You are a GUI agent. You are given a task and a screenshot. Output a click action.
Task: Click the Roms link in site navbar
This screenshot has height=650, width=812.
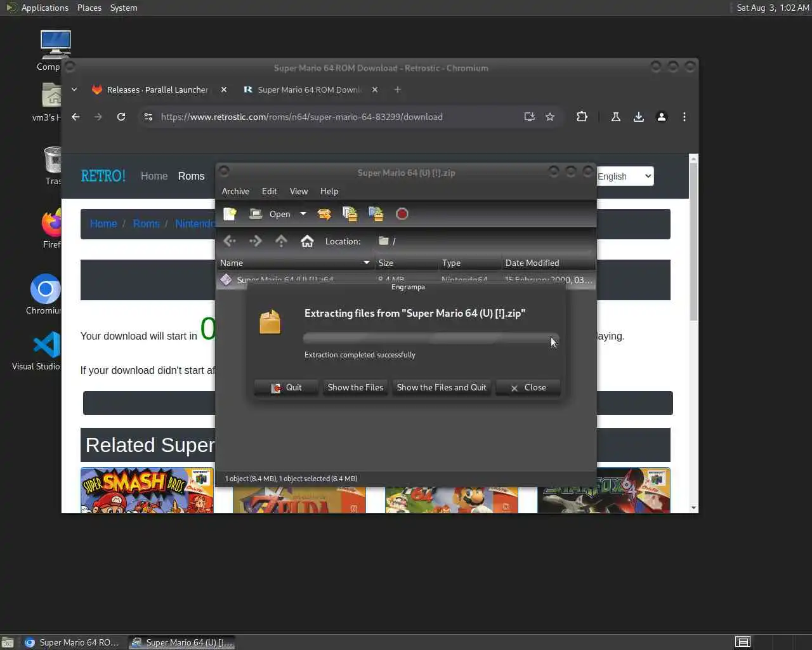pyautogui.click(x=191, y=176)
